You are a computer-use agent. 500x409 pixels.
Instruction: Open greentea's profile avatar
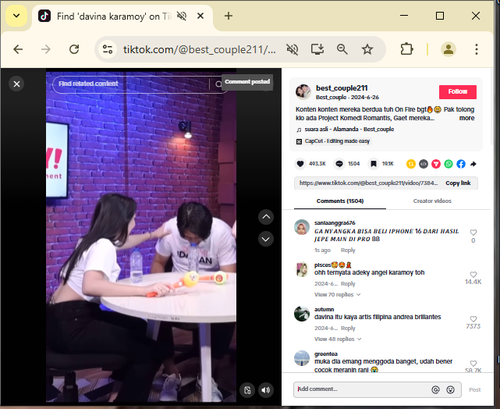(x=302, y=358)
